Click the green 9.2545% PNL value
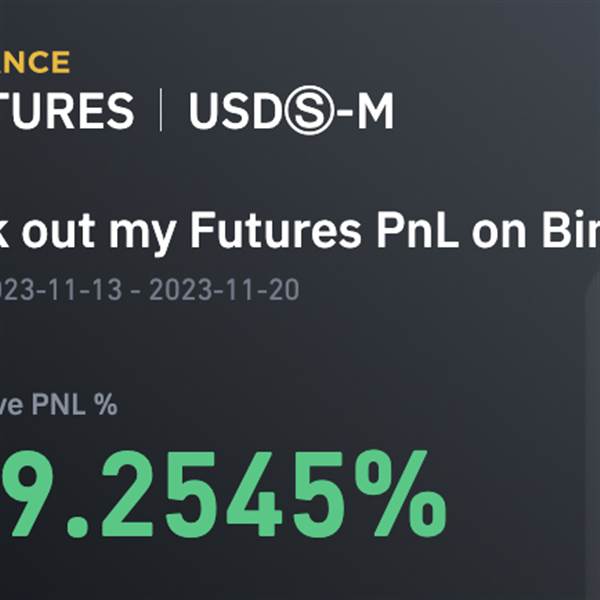The width and height of the screenshot is (600, 600). click(223, 494)
